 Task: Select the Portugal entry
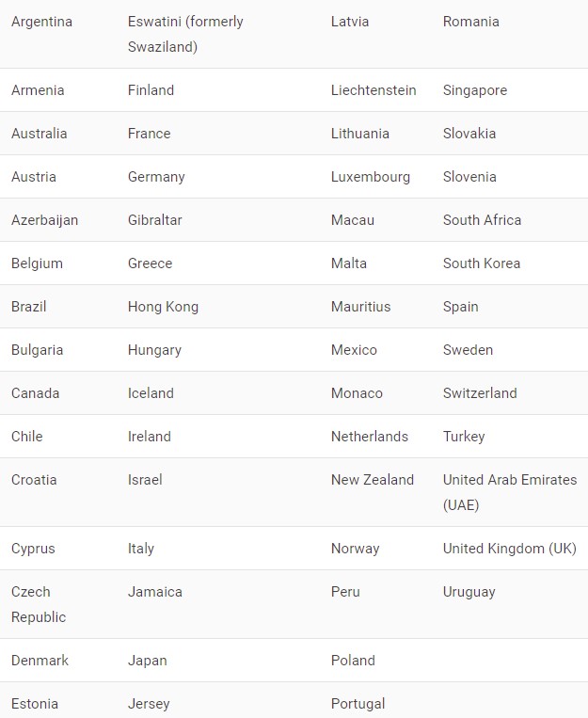coord(358,704)
